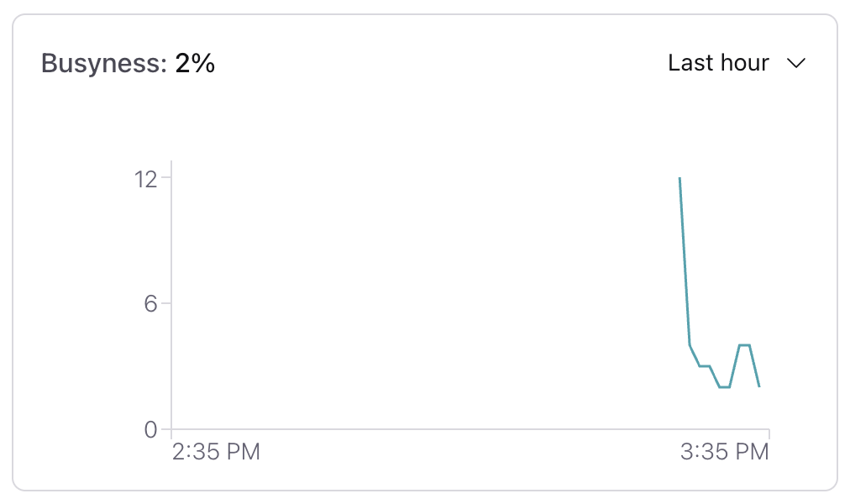Click the y-axis tick mark at 12

(165, 177)
